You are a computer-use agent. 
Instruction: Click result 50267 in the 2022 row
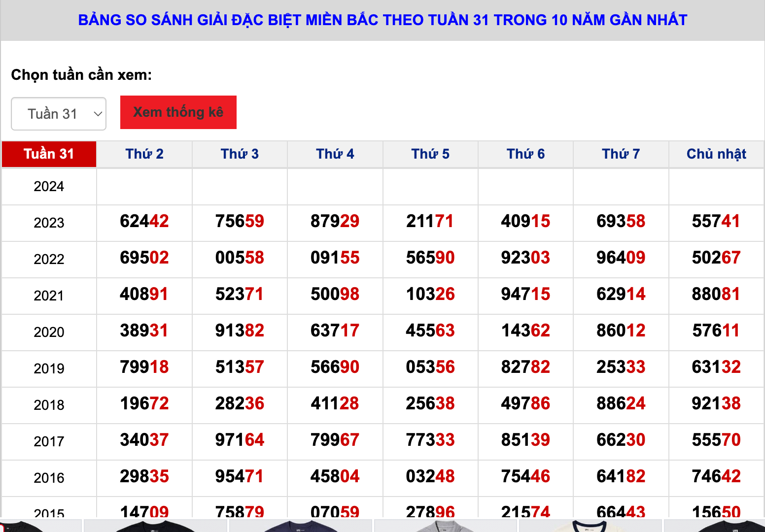(x=716, y=258)
